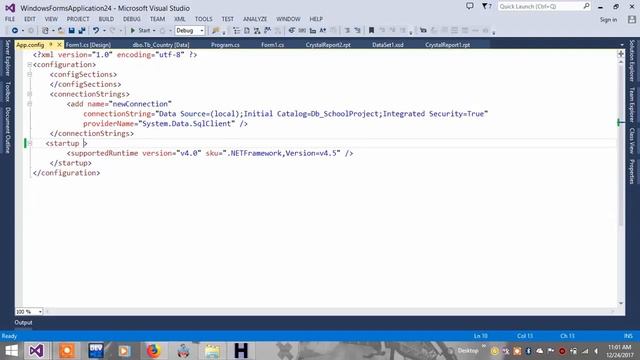This screenshot has width=640, height=360.
Task: Open the VIEW menu
Action: click(x=51, y=19)
